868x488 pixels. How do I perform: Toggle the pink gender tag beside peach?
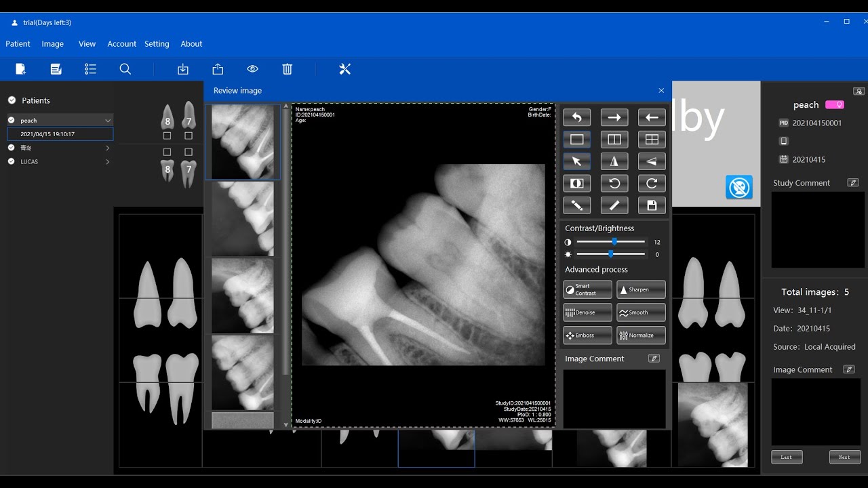tap(835, 105)
